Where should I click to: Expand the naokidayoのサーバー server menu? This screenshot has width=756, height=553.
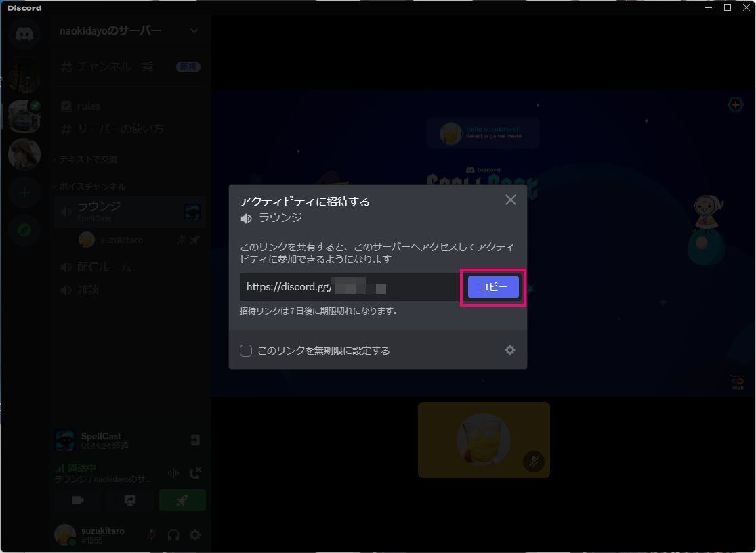coord(129,31)
